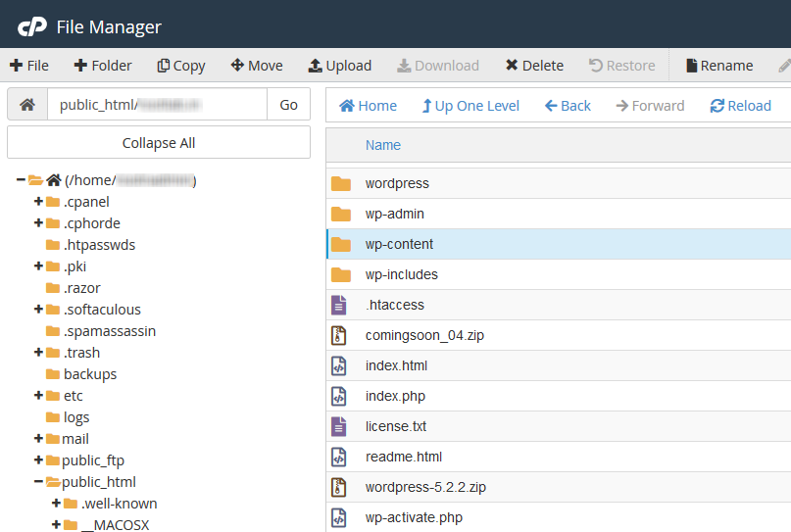Create a new folder with +Folder

tap(102, 66)
